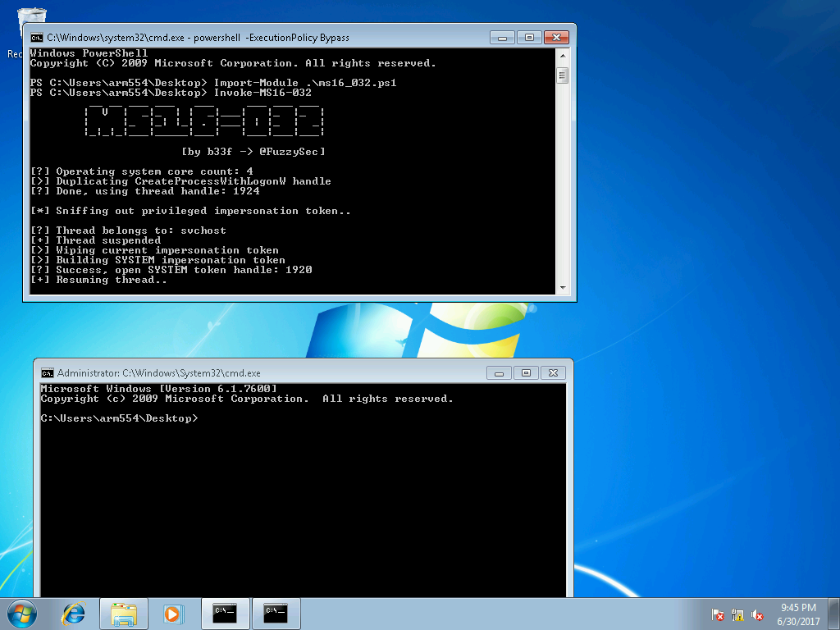Minimize the PowerShell cmd window
The height and width of the screenshot is (630, 840).
503,38
